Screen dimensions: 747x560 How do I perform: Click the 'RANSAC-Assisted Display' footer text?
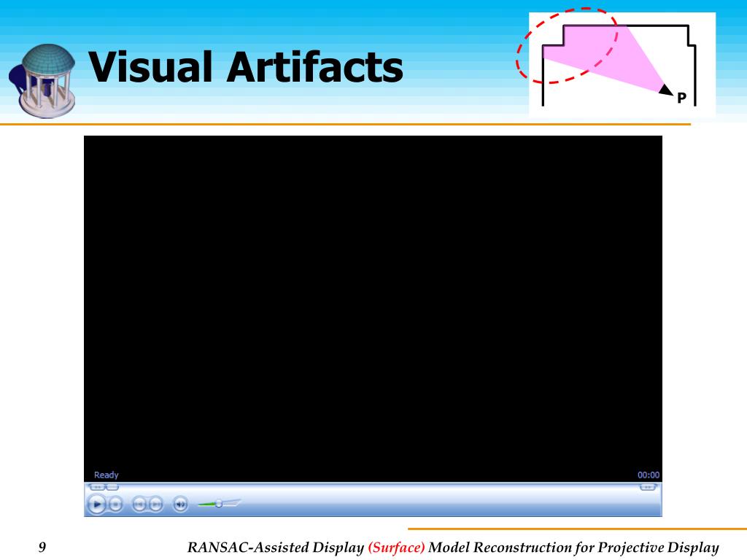276,547
